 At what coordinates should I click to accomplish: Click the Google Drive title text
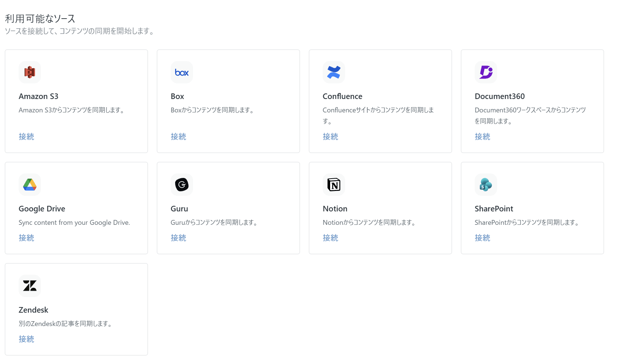(x=42, y=209)
